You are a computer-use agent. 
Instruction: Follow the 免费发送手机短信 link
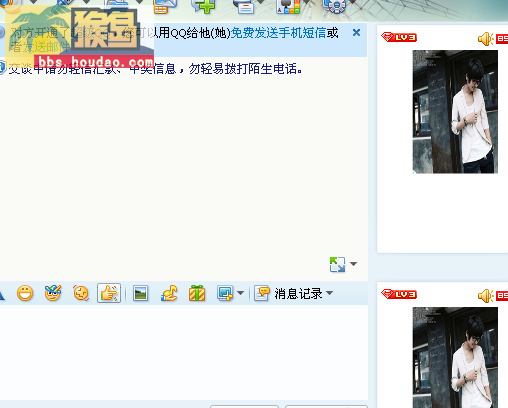click(x=278, y=33)
